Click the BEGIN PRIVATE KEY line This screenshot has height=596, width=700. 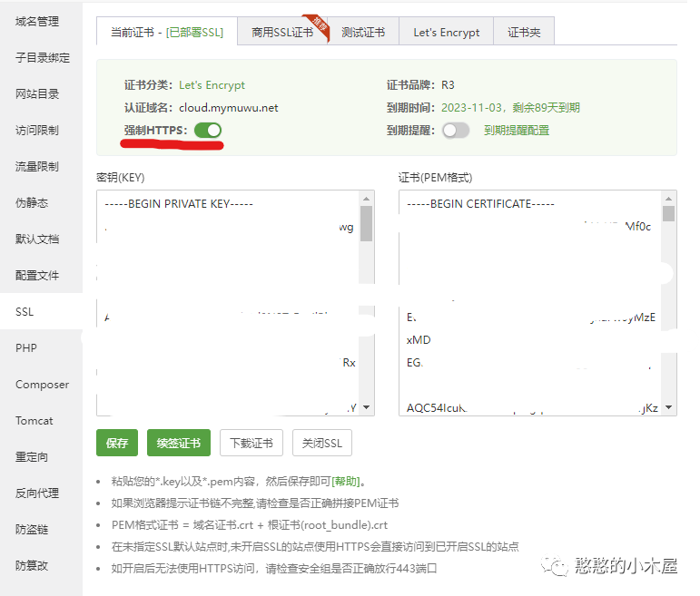pos(179,204)
